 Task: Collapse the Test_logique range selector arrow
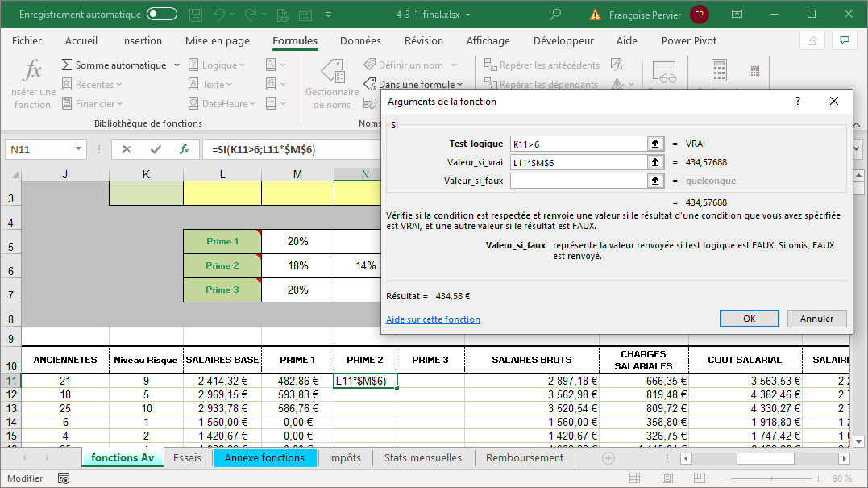(655, 144)
